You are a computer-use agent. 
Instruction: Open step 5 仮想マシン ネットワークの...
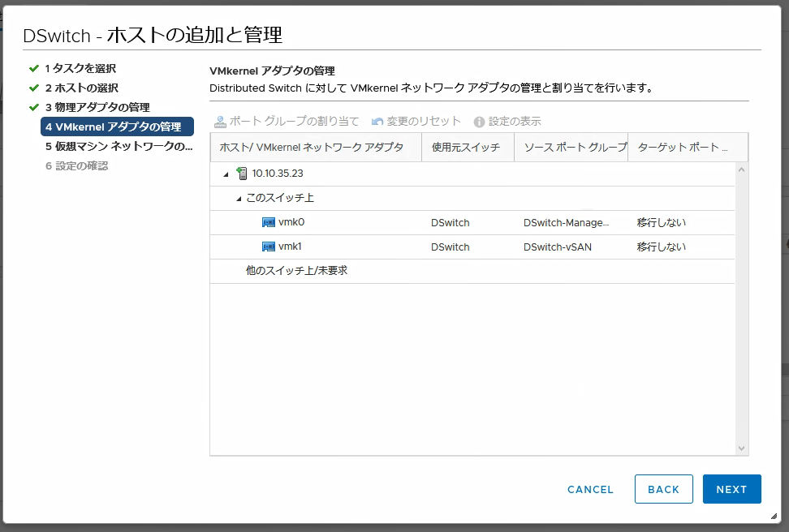tap(119, 146)
